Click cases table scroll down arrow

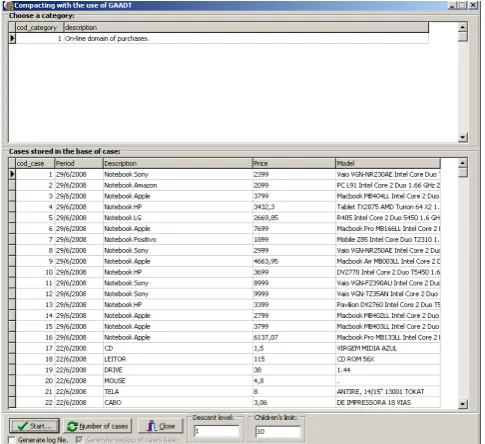463,404
